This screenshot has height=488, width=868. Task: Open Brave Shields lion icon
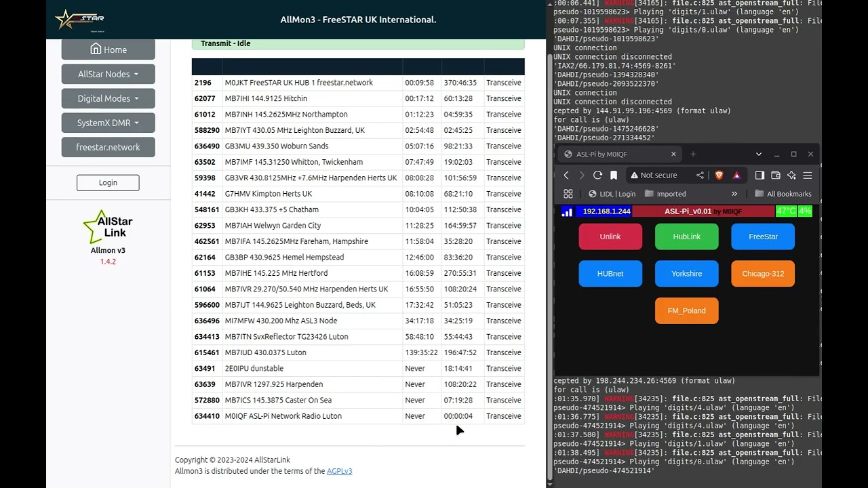[x=719, y=175]
